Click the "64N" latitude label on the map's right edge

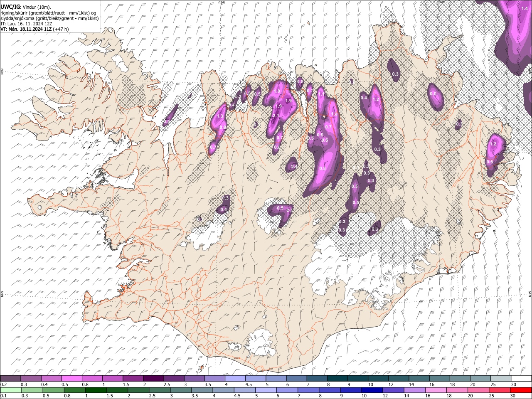(x=530, y=294)
